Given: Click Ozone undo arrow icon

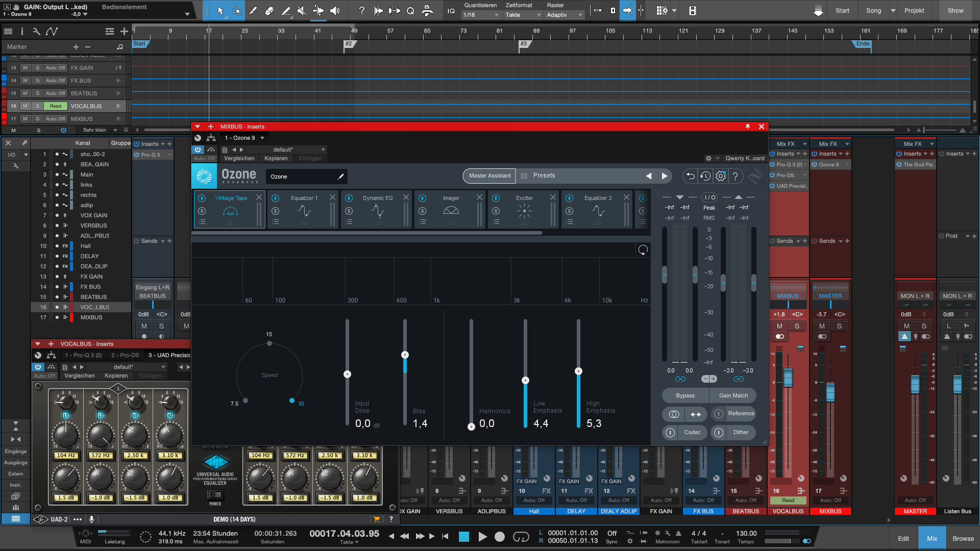Looking at the screenshot, I should click(691, 176).
